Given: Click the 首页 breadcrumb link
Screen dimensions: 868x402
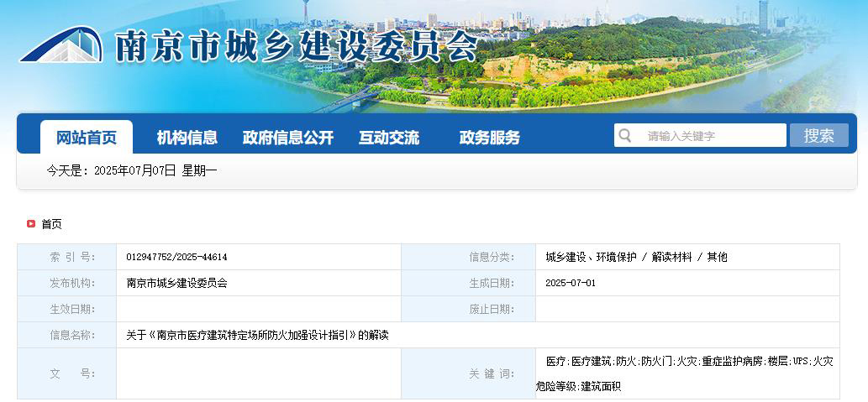Looking at the screenshot, I should [51, 224].
